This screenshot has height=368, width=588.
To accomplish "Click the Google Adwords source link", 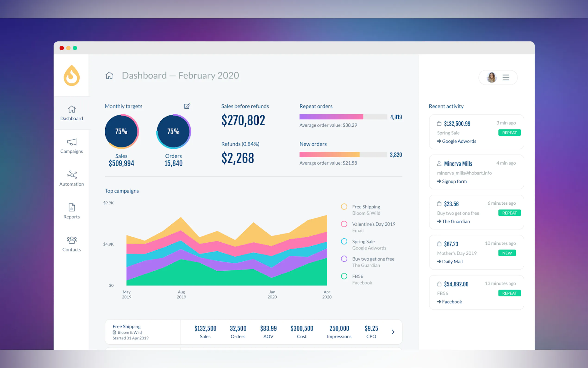I will point(459,141).
